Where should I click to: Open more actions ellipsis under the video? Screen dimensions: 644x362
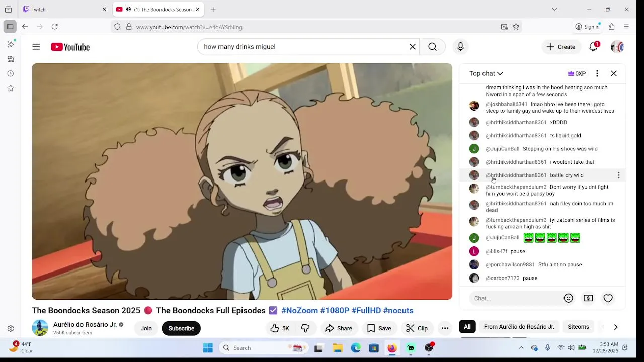tap(445, 328)
